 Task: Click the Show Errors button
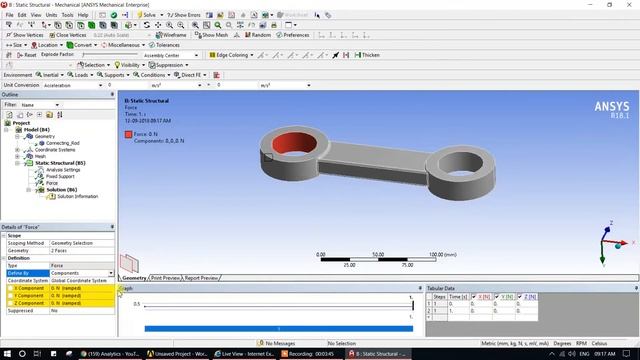click(x=184, y=15)
